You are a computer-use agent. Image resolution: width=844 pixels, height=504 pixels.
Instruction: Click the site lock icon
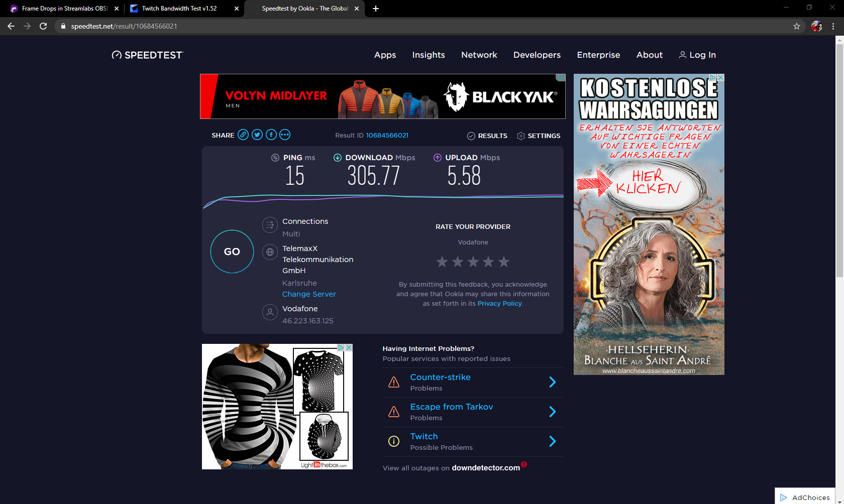[x=63, y=26]
